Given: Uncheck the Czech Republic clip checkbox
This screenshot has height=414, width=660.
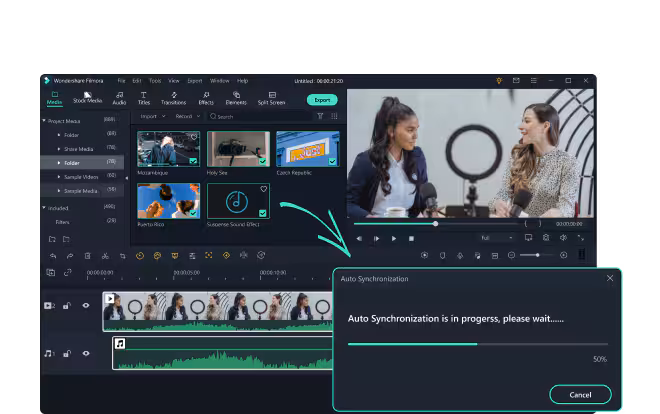Looking at the screenshot, I should coord(333,162).
